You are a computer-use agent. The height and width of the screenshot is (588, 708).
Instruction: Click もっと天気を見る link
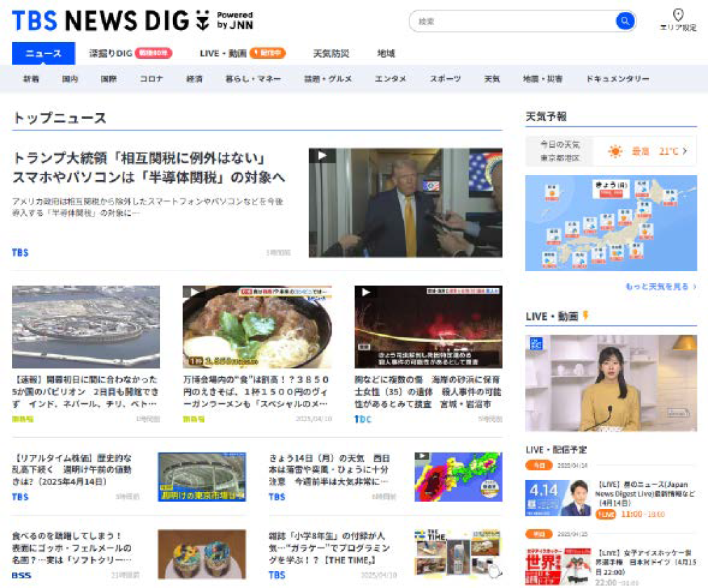point(660,286)
